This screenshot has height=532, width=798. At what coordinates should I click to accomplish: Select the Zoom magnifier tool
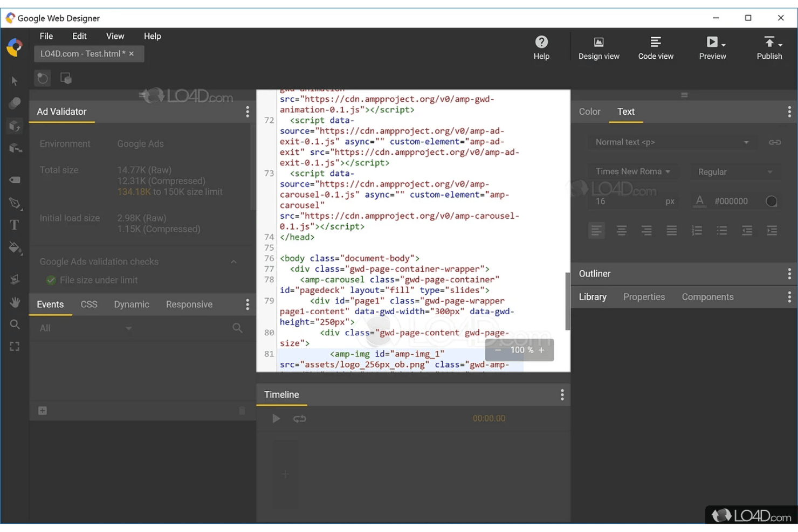coord(15,324)
